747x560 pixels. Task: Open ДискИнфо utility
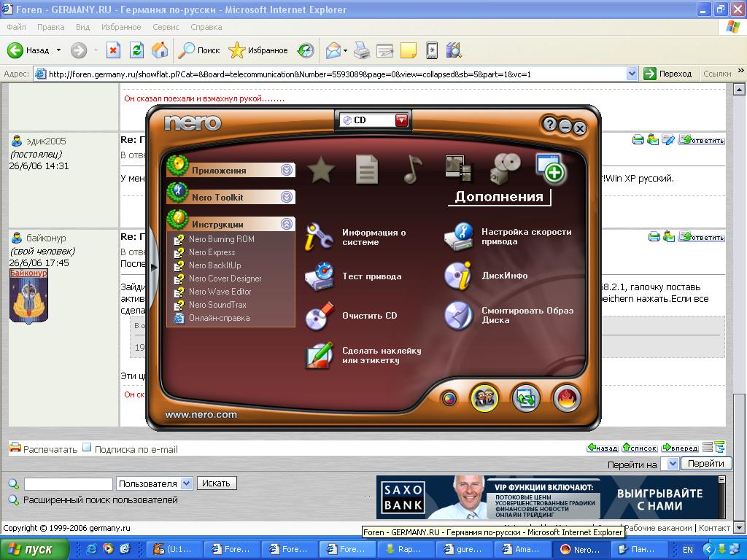(459, 276)
